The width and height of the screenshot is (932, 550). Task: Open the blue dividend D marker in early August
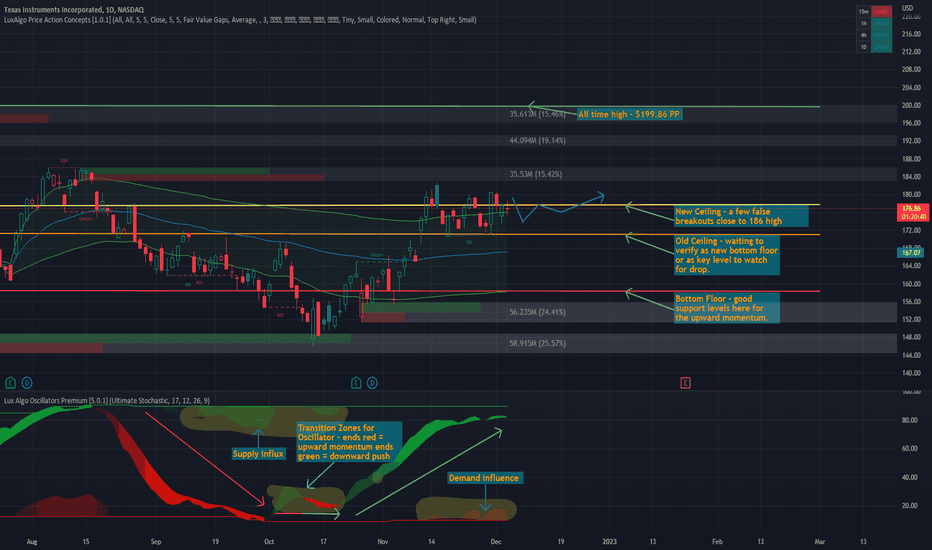[27, 383]
